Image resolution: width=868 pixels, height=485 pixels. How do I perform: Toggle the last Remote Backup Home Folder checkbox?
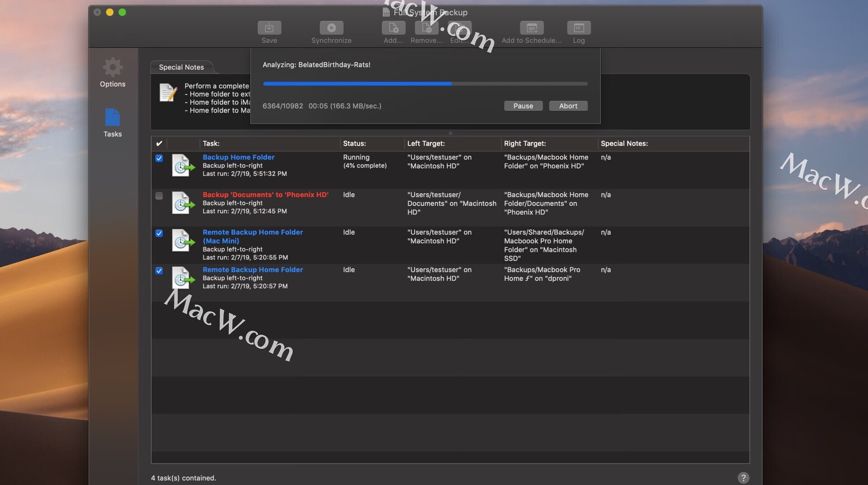pos(159,271)
